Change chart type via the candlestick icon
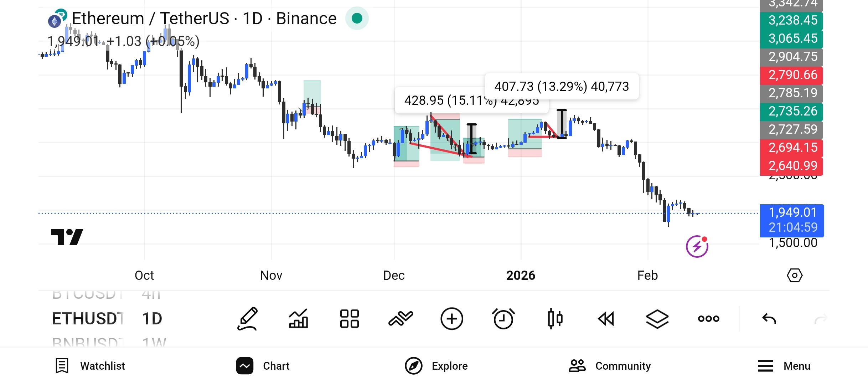This screenshot has height=385, width=868. coord(555,318)
